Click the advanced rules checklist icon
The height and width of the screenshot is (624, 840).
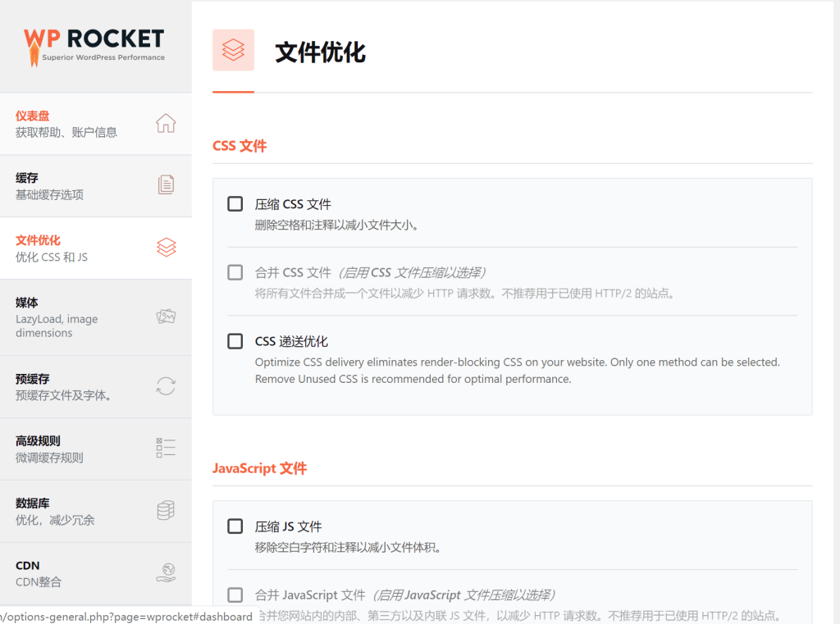(x=166, y=448)
